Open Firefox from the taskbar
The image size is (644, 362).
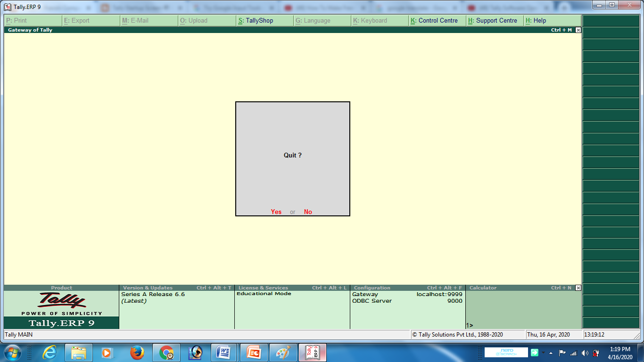tap(137, 353)
